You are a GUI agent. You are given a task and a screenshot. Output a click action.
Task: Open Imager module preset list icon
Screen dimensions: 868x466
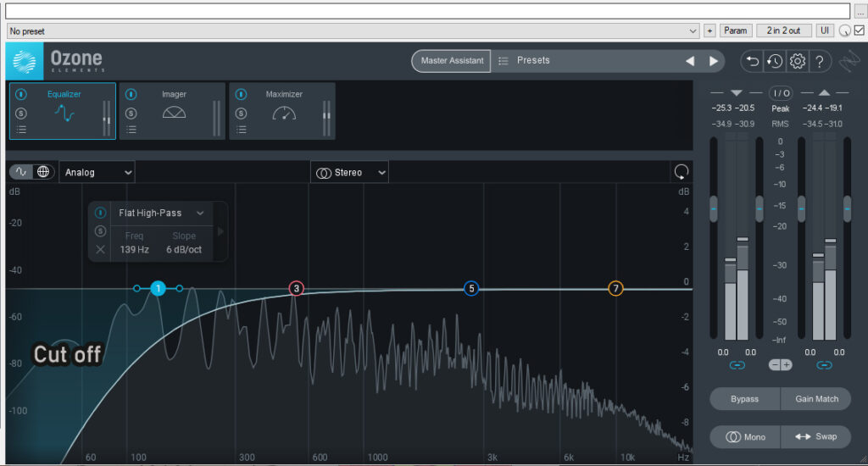point(131,130)
